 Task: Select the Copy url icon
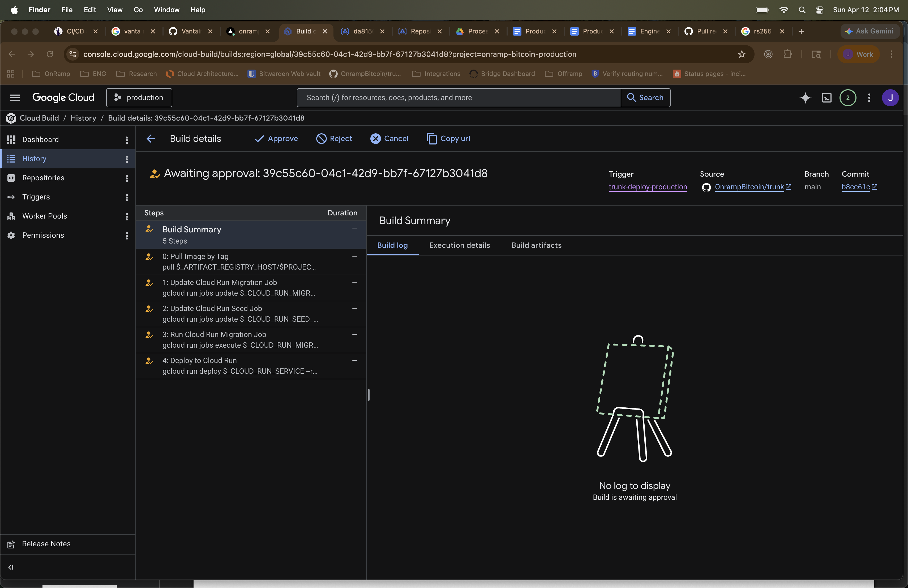(431, 139)
